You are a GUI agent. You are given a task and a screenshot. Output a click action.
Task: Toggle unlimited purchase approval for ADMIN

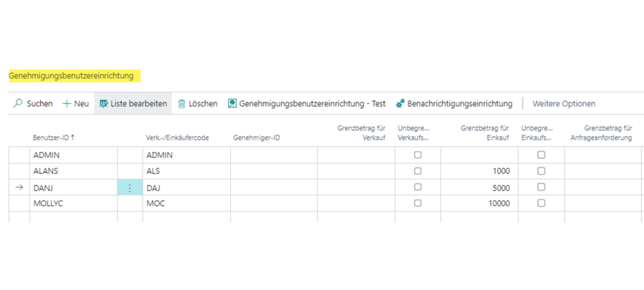pyautogui.click(x=541, y=155)
